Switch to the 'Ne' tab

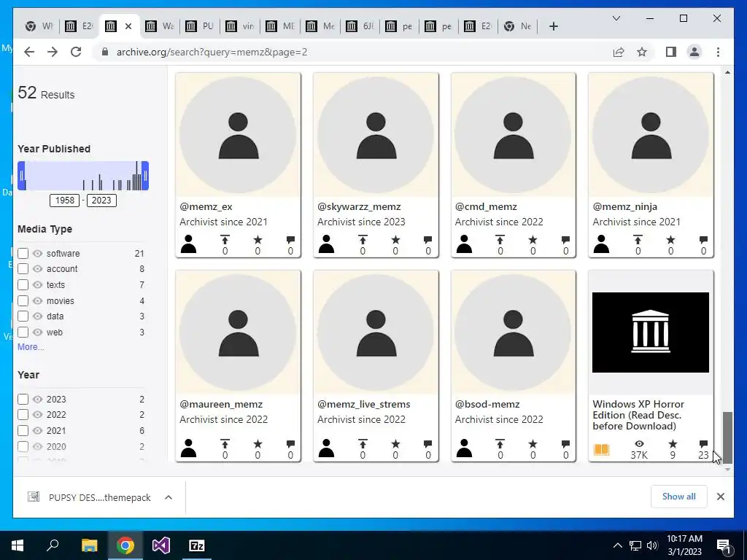tap(519, 27)
